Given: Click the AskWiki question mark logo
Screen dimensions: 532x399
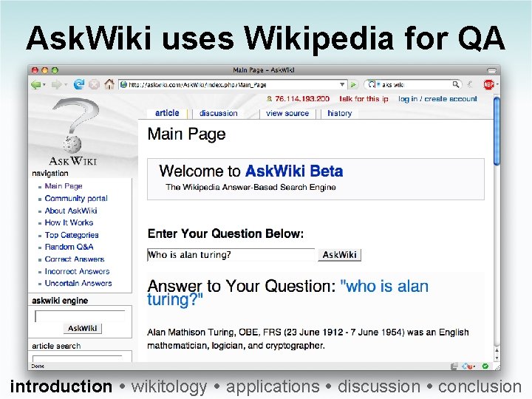Looking at the screenshot, I should tap(73, 131).
